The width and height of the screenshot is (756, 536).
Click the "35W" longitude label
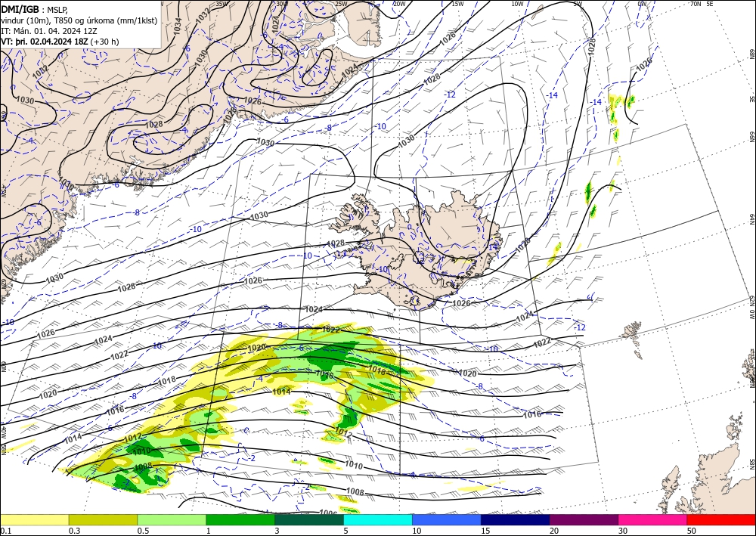[x=222, y=4]
